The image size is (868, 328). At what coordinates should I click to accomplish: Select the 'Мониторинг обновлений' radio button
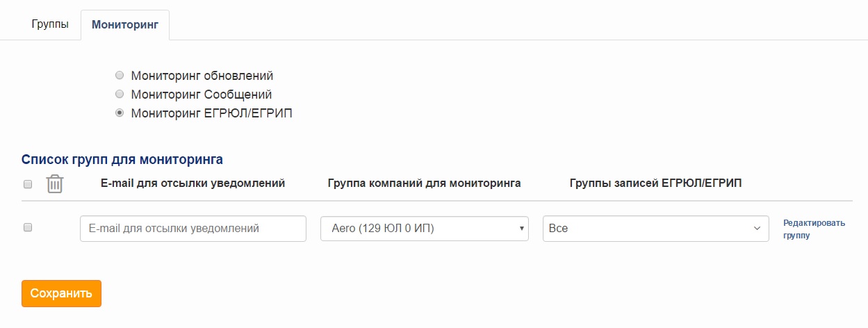(120, 75)
